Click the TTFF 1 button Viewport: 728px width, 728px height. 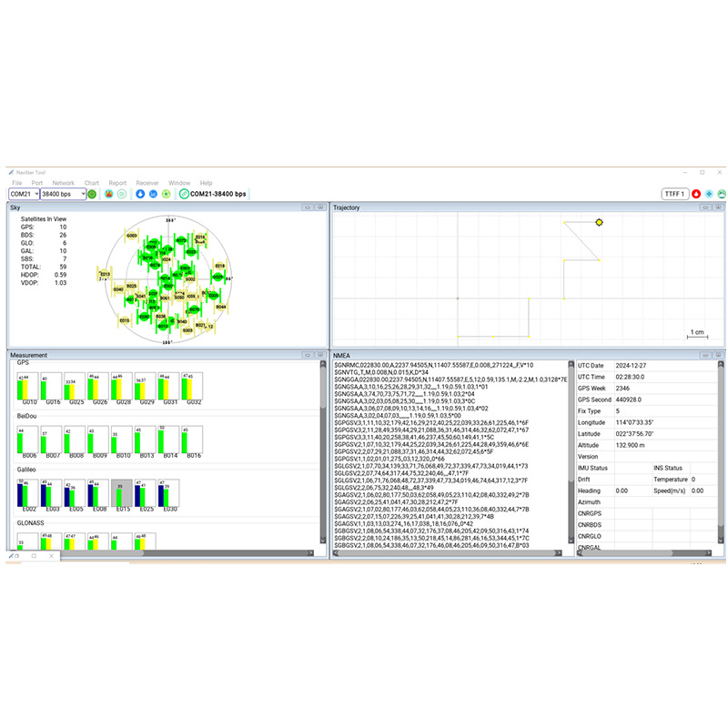tap(674, 194)
